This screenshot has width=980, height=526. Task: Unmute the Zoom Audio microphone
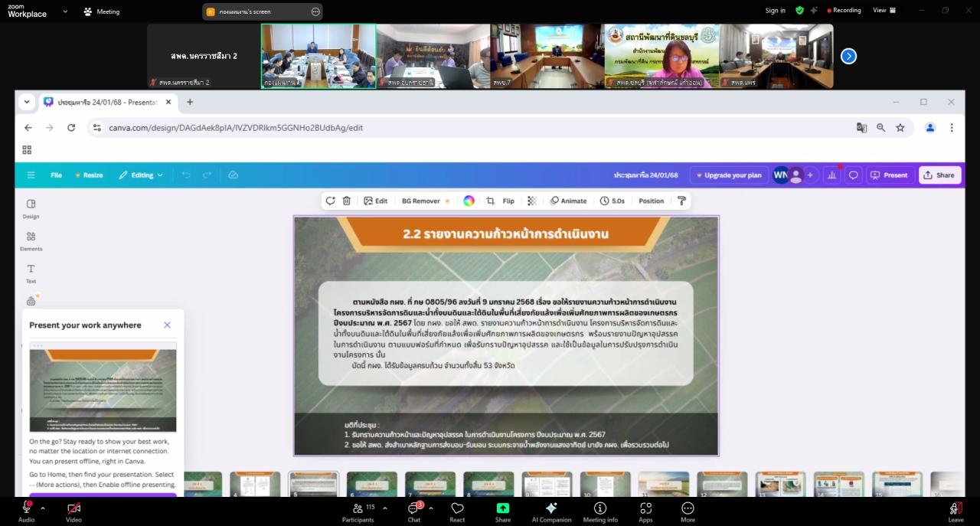point(26,508)
